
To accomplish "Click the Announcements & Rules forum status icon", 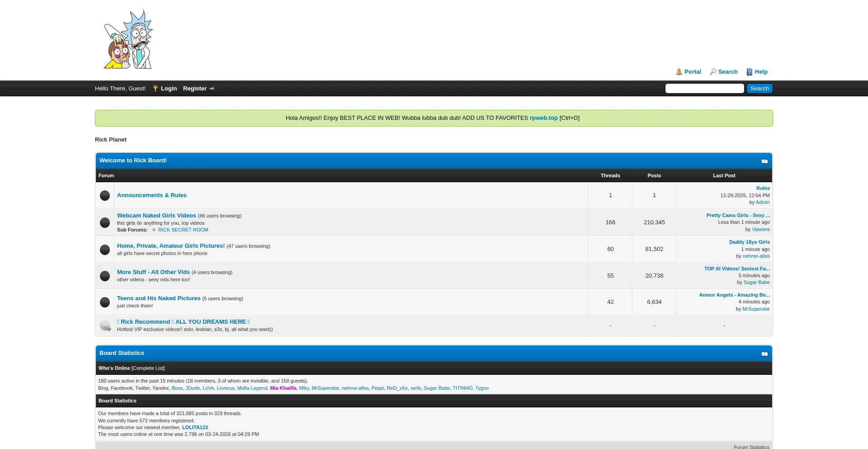I will [105, 195].
